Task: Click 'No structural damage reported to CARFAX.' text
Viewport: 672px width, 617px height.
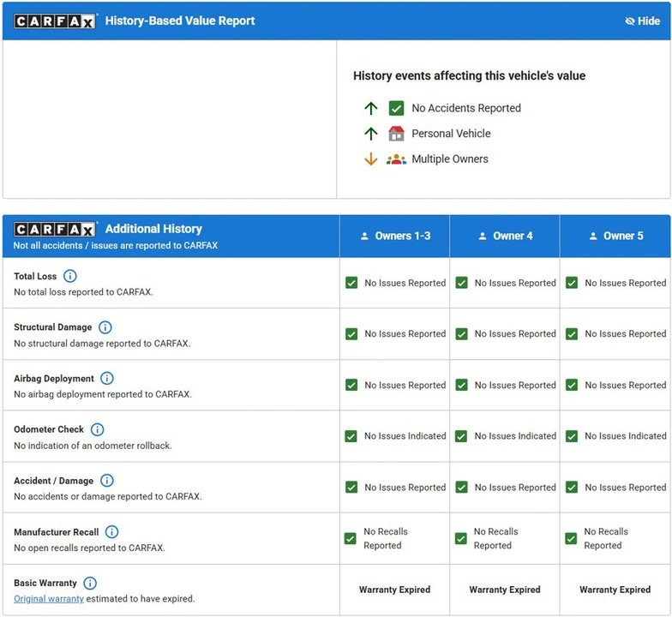Action: 102,344
